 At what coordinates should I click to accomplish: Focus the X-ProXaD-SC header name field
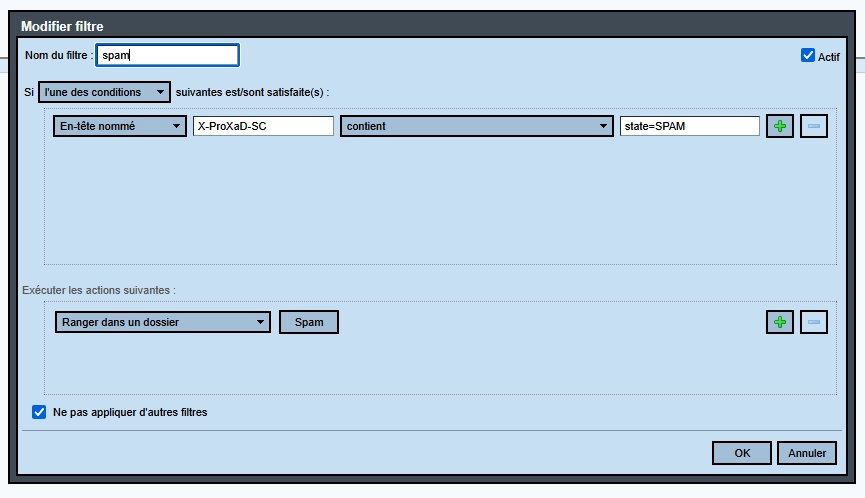(x=263, y=126)
